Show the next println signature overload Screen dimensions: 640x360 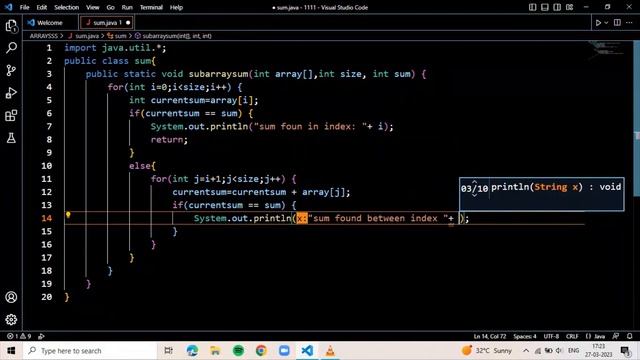(x=474, y=195)
